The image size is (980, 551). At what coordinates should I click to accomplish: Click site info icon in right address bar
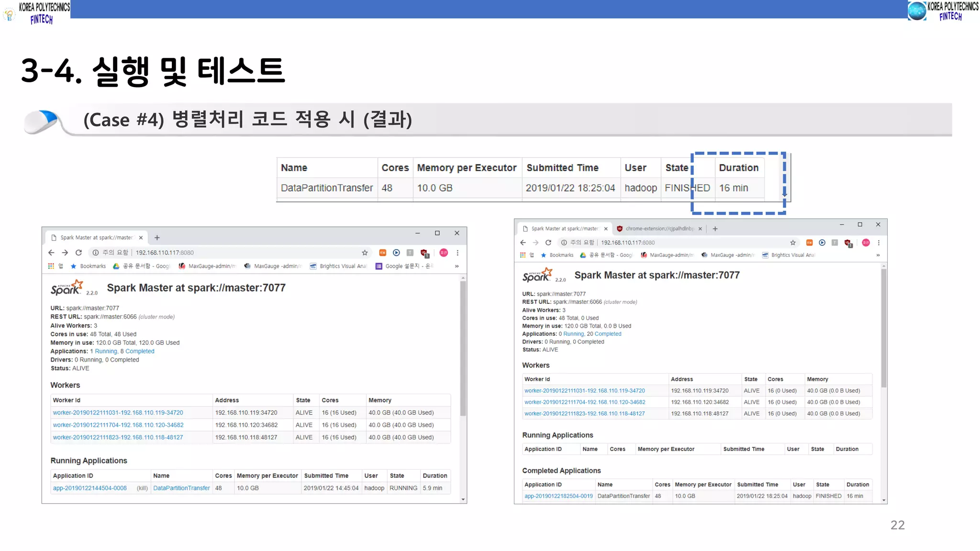click(x=564, y=242)
